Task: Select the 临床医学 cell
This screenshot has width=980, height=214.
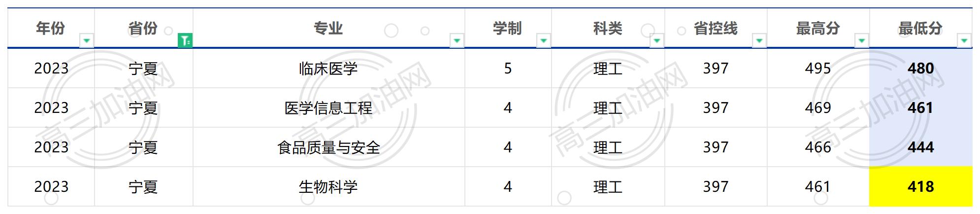Action: point(328,69)
